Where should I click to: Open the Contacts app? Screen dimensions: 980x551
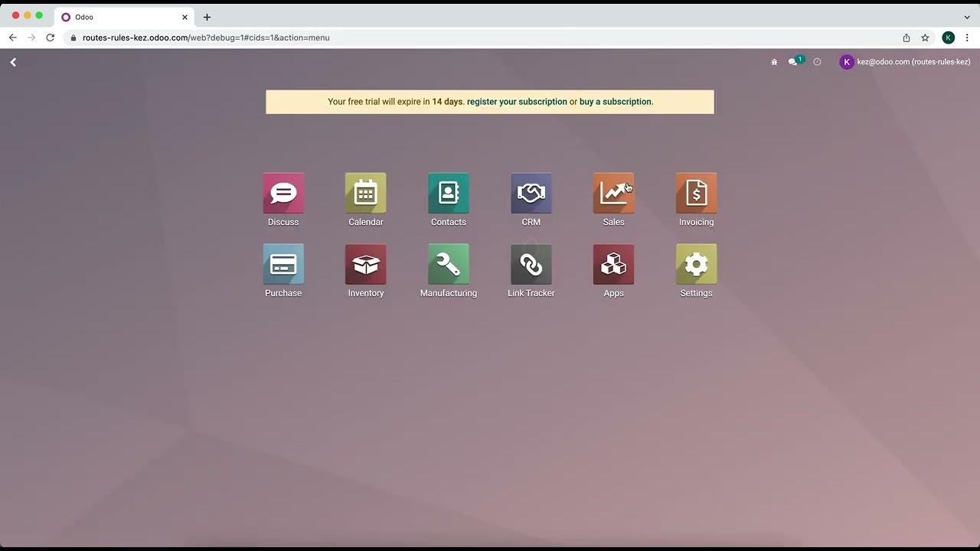[449, 194]
